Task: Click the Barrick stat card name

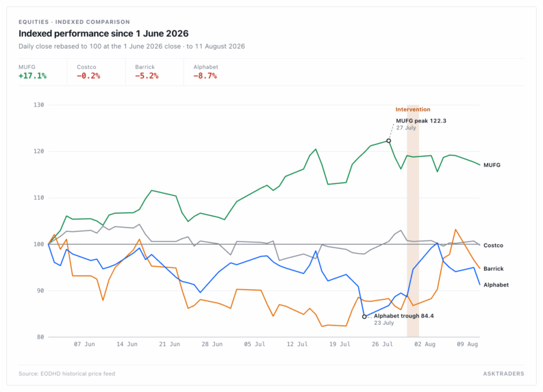Action: (144, 67)
